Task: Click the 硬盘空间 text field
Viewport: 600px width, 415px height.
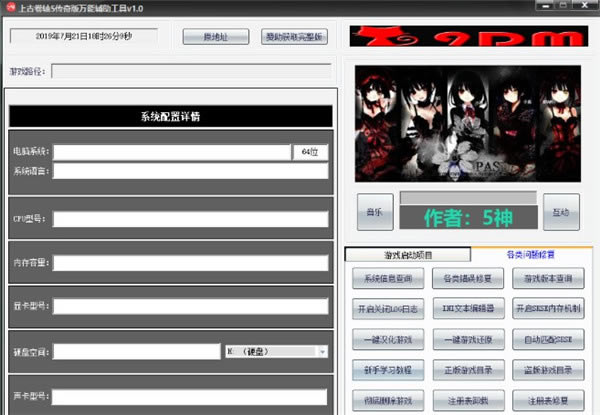Action: [x=137, y=352]
